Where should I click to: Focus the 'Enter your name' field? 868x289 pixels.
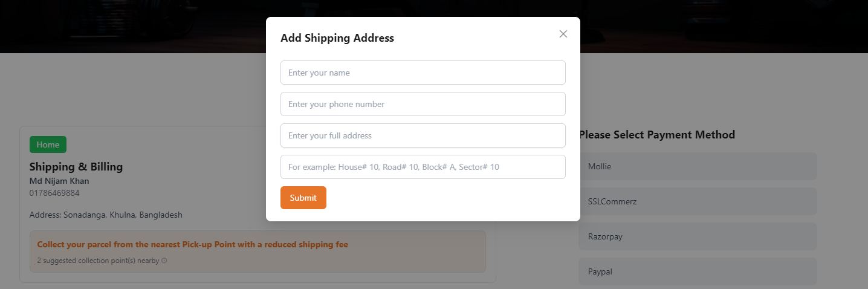tap(423, 73)
